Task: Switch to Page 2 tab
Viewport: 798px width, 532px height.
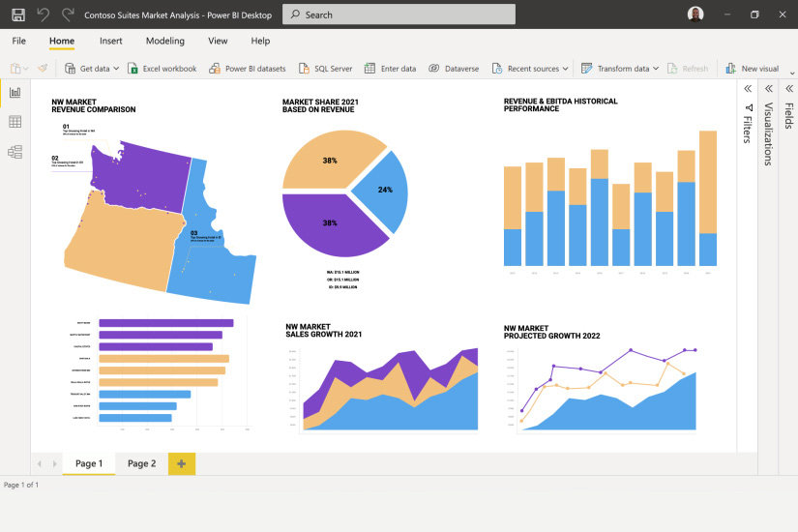Action: (x=141, y=463)
